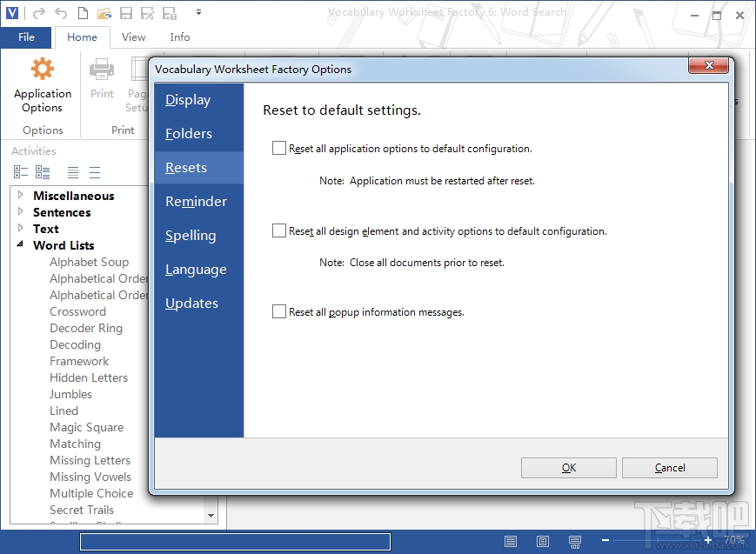
Task: Close the Options dialog with red X
Action: (709, 65)
